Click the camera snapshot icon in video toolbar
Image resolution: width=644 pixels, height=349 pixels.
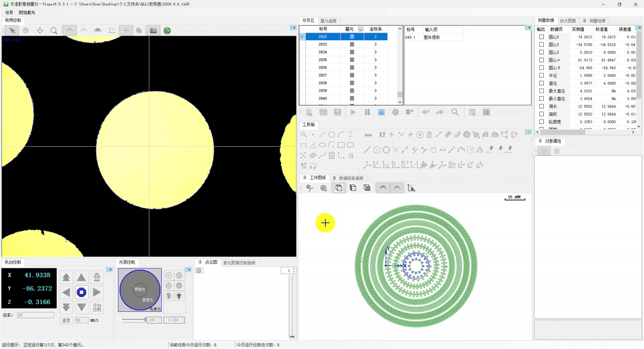(x=153, y=31)
